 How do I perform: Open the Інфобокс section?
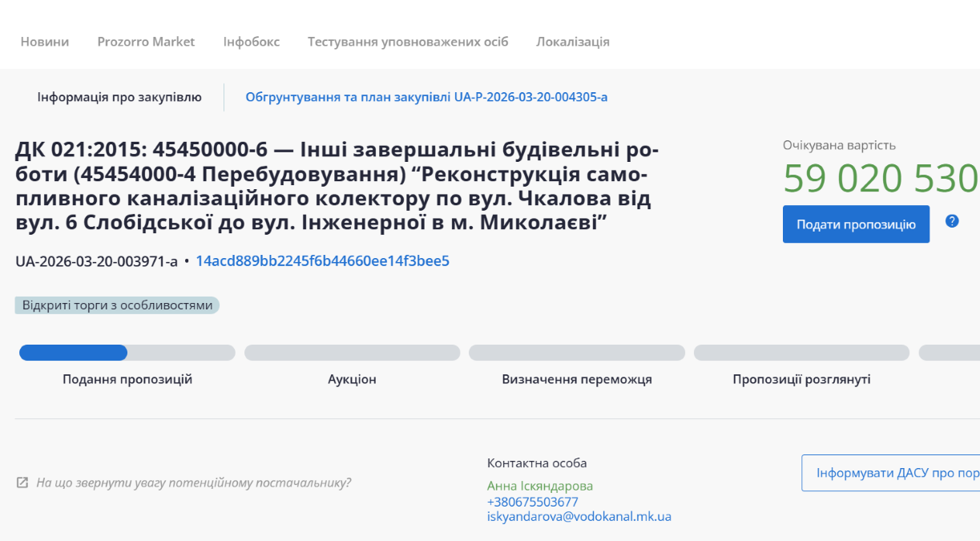coord(252,42)
